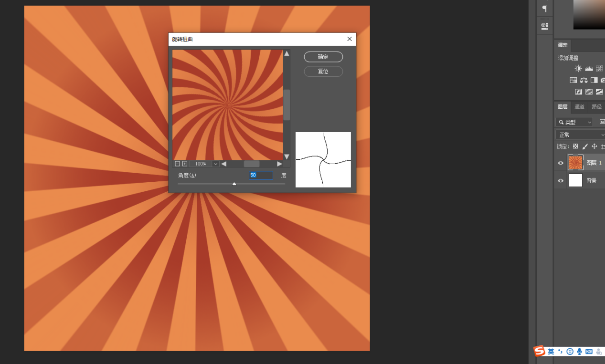The width and height of the screenshot is (605, 364).
Task: Click the 角度 angle input field
Action: coord(261,175)
